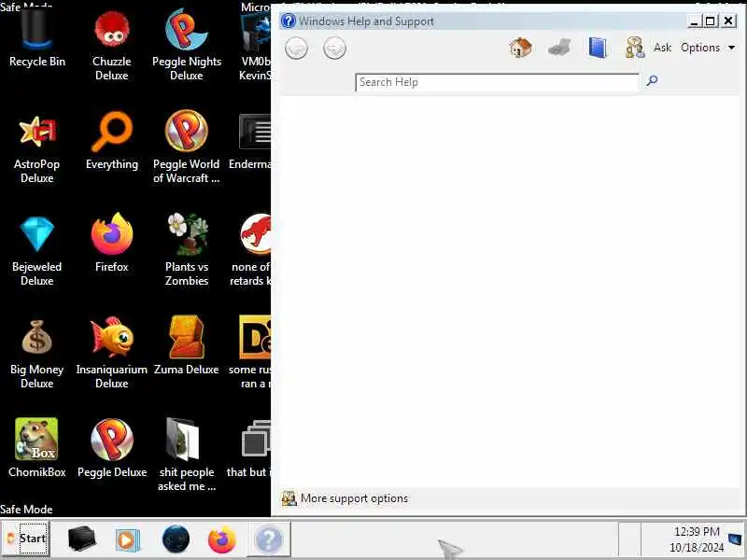Click the system tray monitor icon
Image resolution: width=747 pixels, height=560 pixels.
[735, 539]
